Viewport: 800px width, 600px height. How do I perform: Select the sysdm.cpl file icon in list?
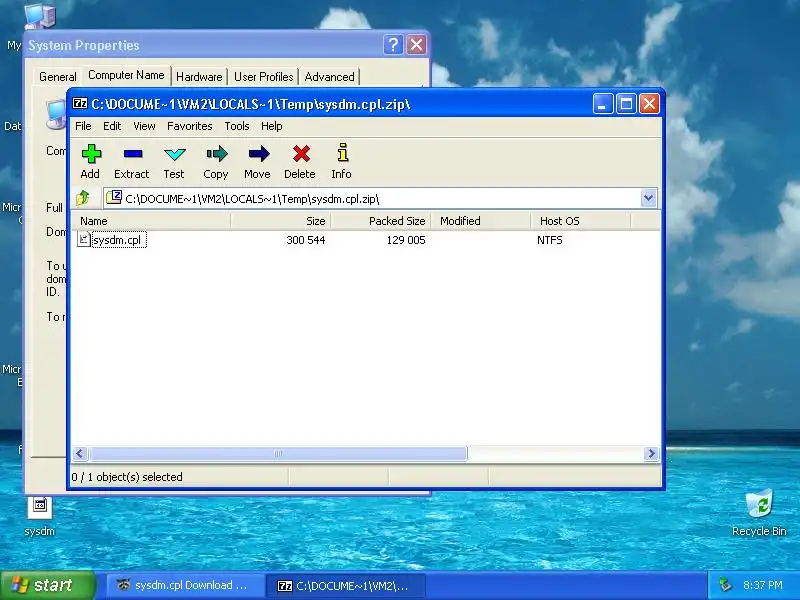83,239
